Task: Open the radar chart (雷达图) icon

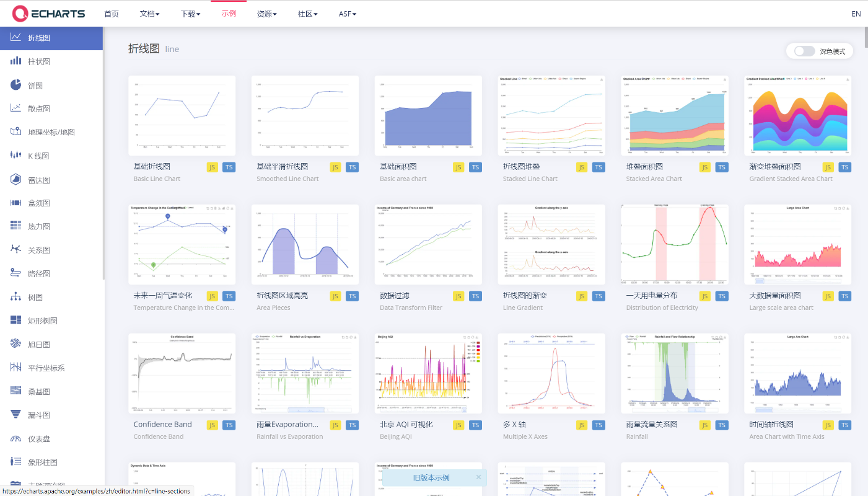Action: tap(16, 179)
